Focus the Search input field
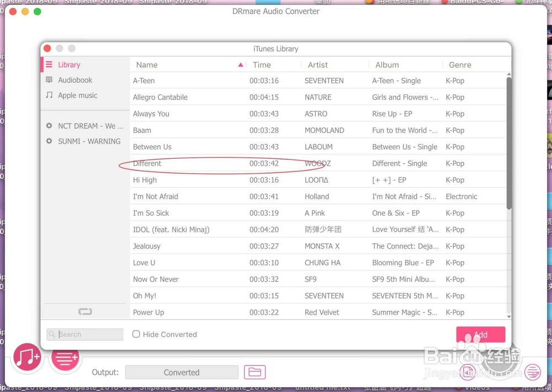Screen dimensions: 552x392 point(85,334)
